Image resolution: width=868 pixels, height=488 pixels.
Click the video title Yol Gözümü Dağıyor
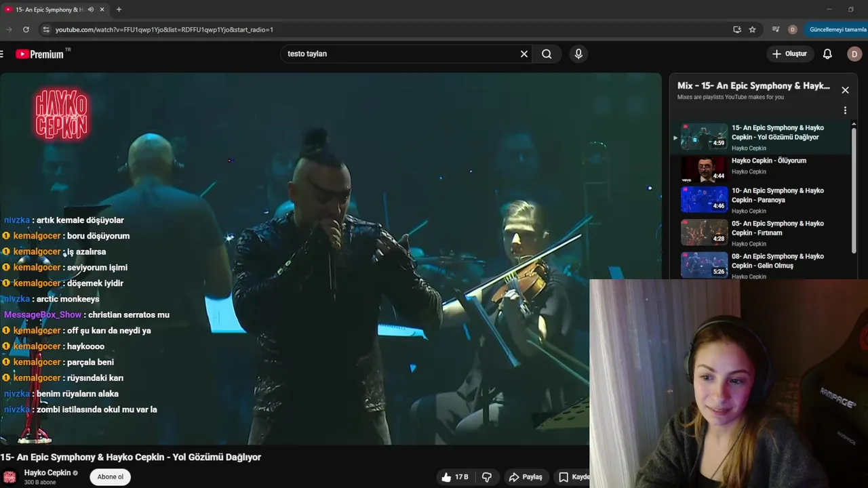(x=130, y=457)
